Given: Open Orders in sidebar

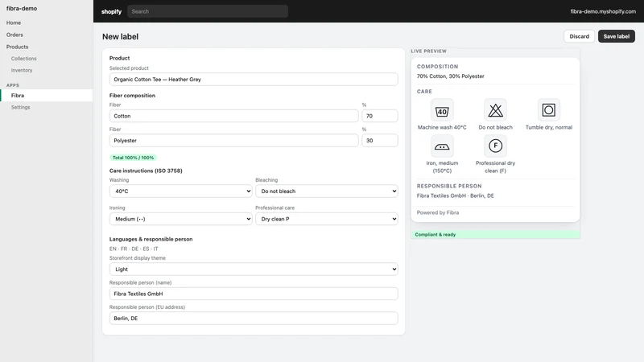Looking at the screenshot, I should (x=14, y=35).
